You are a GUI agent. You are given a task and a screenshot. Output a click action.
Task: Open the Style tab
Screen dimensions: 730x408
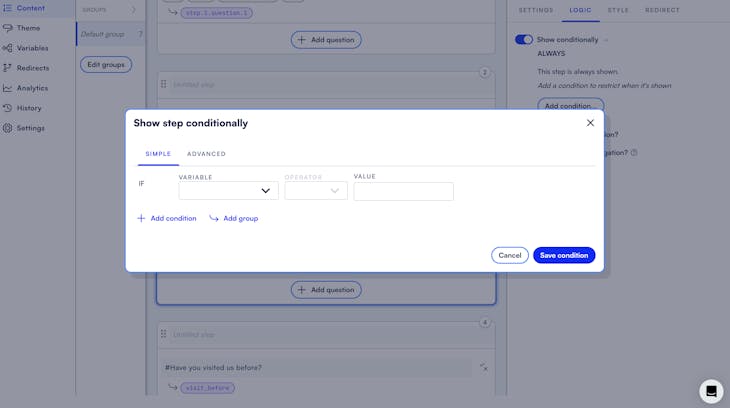coord(618,10)
